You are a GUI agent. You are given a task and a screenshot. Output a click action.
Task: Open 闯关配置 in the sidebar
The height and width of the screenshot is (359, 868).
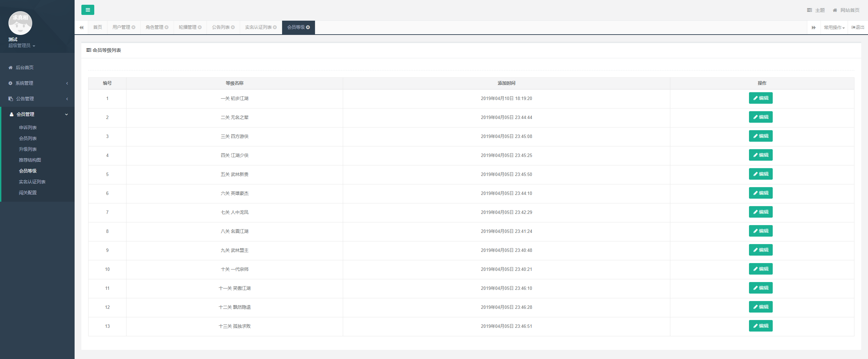click(x=28, y=193)
